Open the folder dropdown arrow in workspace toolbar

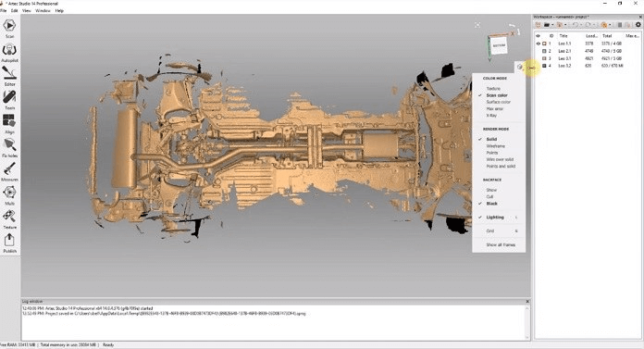552,25
